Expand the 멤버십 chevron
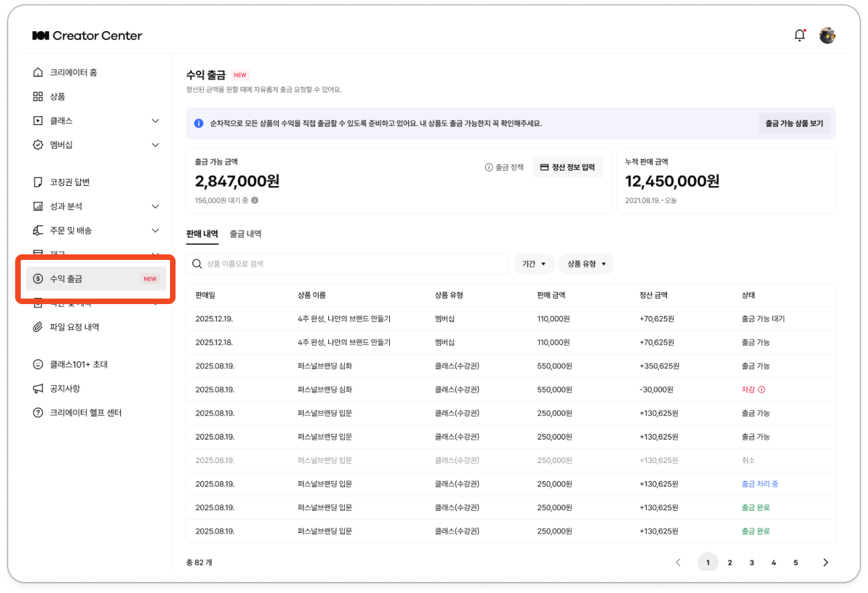 tap(155, 145)
